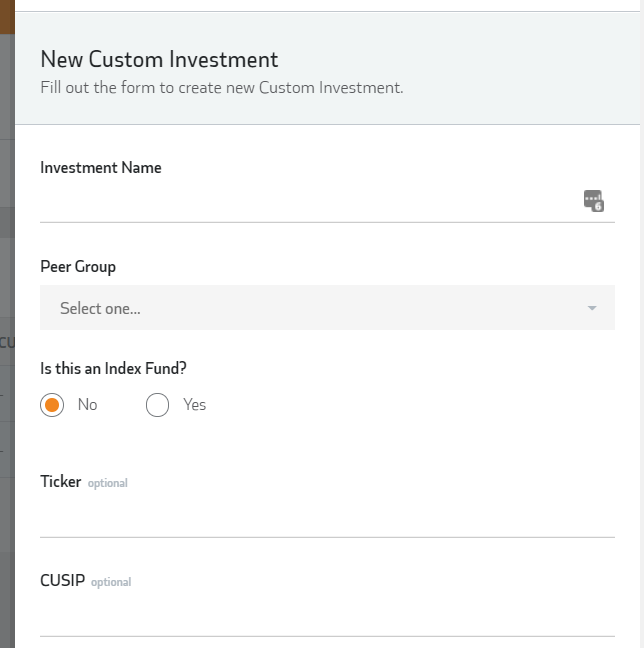
Task: Click the 'optional' hint beside Ticker
Action: click(x=108, y=483)
